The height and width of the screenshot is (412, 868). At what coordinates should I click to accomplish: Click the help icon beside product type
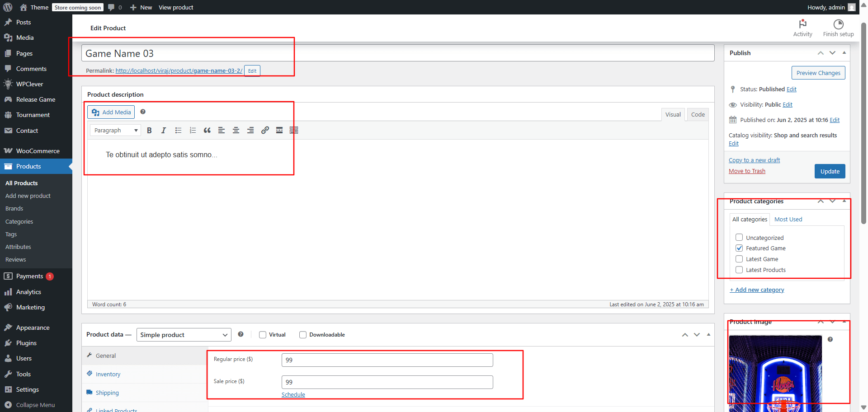(x=241, y=334)
